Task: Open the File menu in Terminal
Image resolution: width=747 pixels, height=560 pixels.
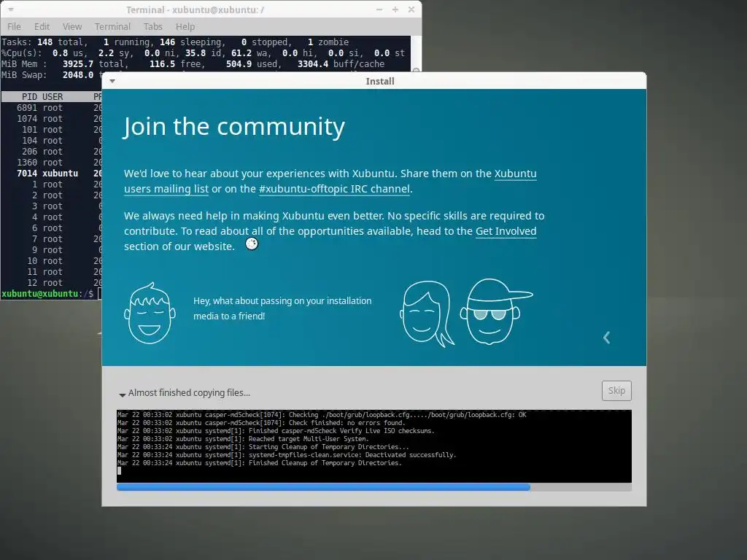Action: tap(14, 27)
